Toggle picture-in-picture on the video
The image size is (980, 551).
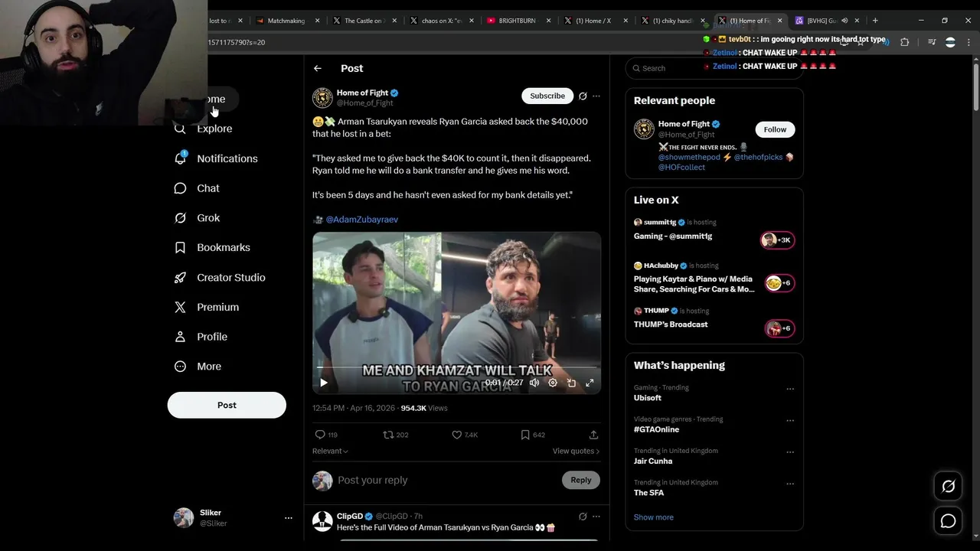point(571,383)
